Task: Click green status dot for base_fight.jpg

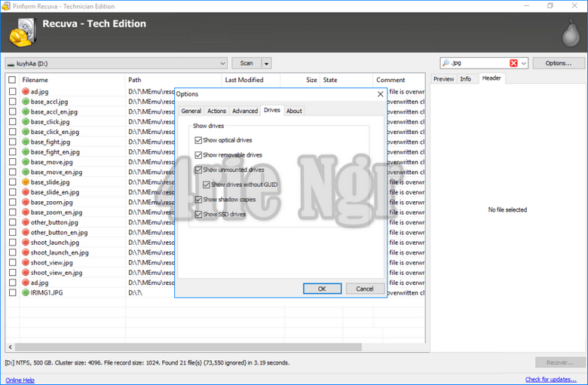Action: pos(26,142)
